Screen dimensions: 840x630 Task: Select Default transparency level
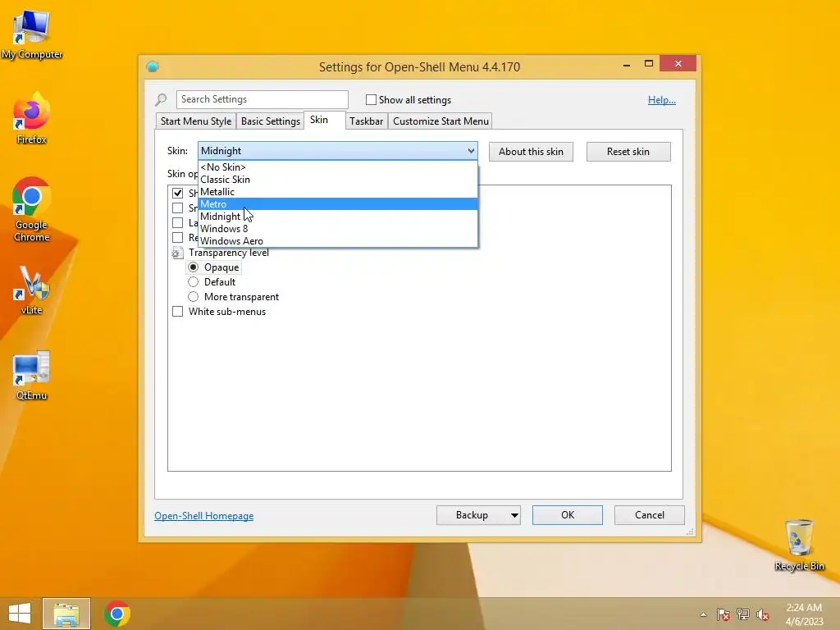(193, 282)
